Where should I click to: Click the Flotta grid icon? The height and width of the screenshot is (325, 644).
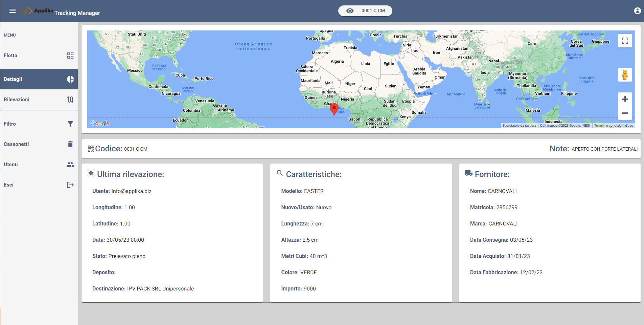[70, 56]
